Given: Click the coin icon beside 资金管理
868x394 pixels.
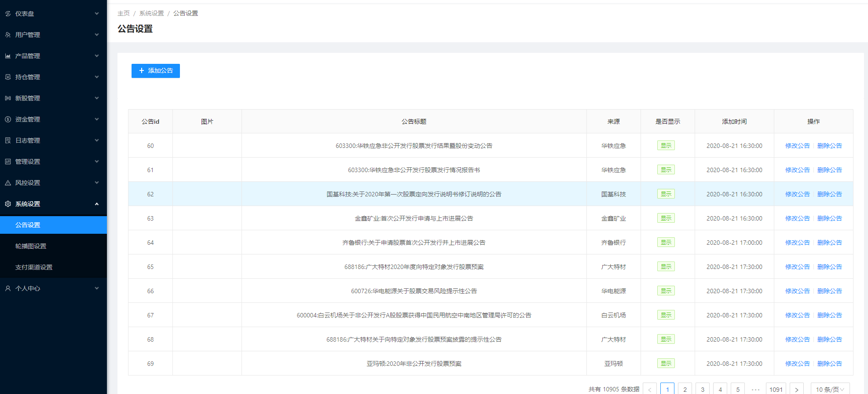Looking at the screenshot, I should [x=8, y=119].
